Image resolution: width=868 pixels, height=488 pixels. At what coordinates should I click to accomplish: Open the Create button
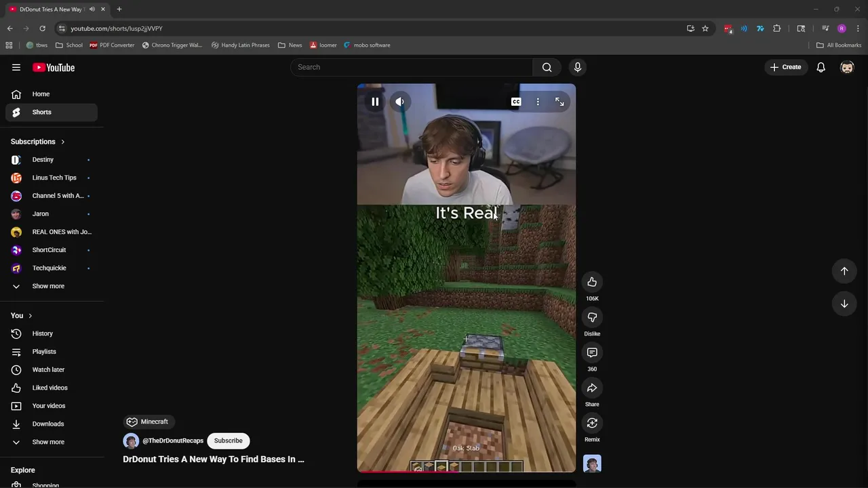(x=785, y=67)
